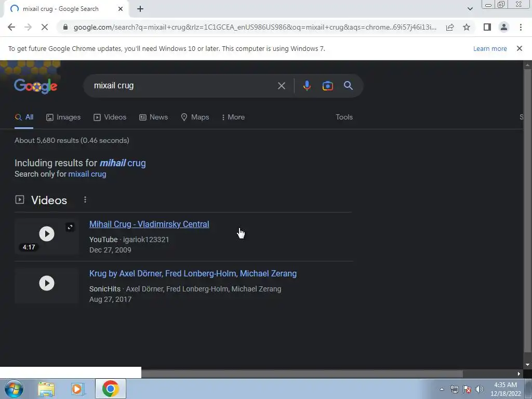The image size is (532, 399).
Task: Play the Krug by Axel Dörner thumbnail
Action: 47,283
